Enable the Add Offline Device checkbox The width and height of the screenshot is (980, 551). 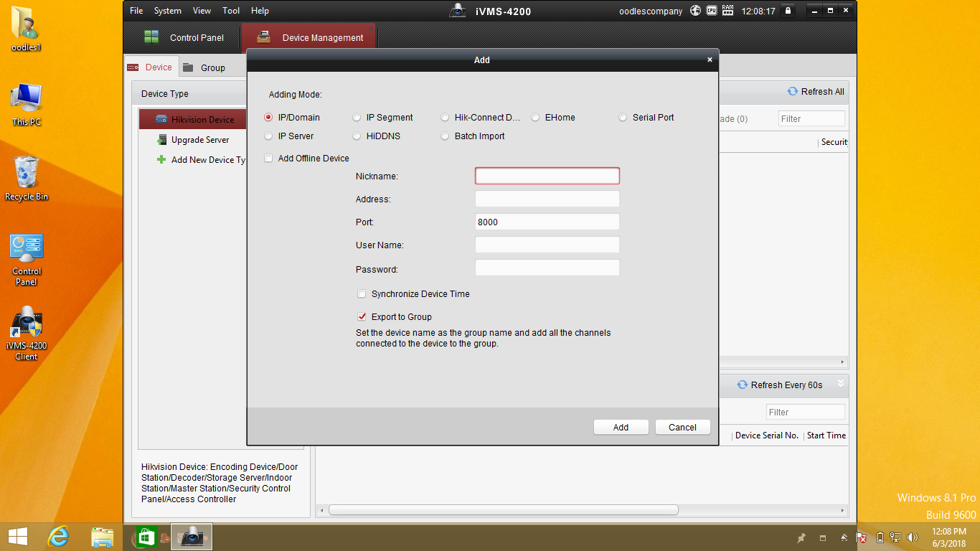269,158
